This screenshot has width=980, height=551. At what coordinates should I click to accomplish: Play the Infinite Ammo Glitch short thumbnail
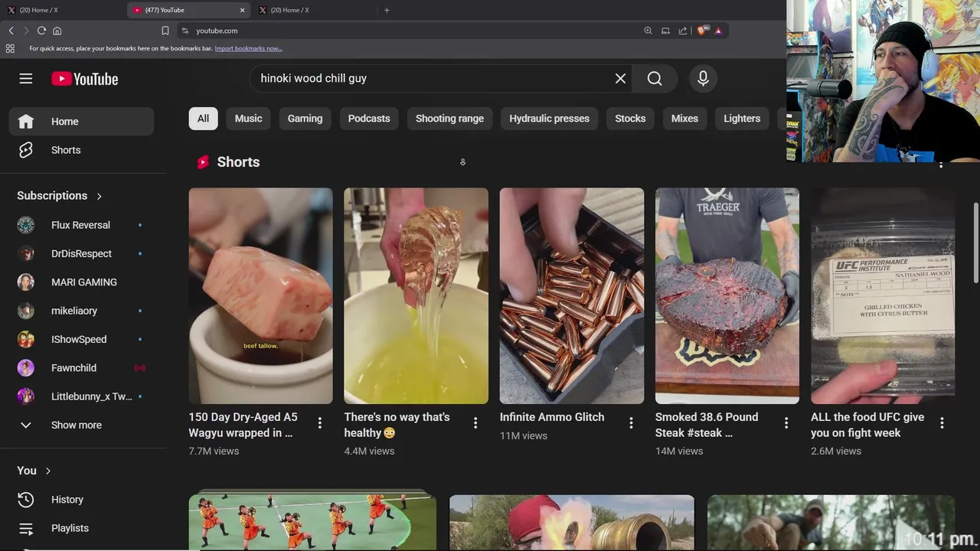pyautogui.click(x=572, y=296)
